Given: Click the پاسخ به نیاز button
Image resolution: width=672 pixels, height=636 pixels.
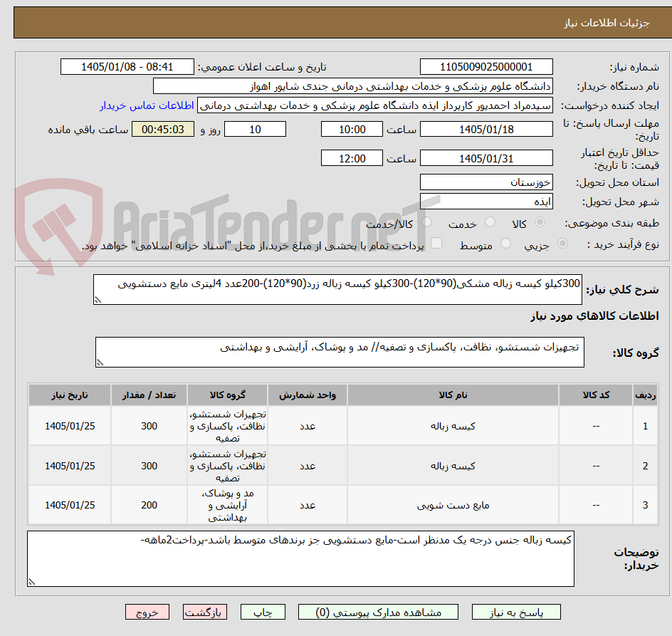Looking at the screenshot, I should [x=516, y=612].
